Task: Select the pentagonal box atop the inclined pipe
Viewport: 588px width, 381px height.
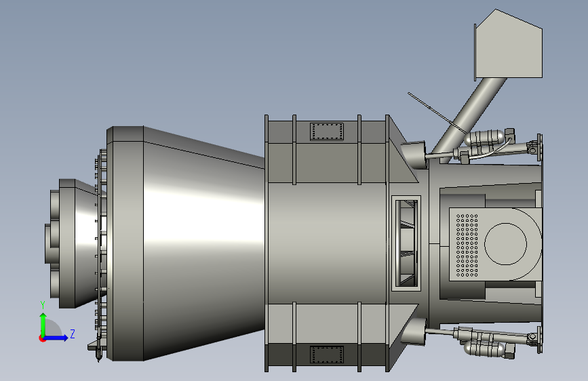Action: [509, 45]
